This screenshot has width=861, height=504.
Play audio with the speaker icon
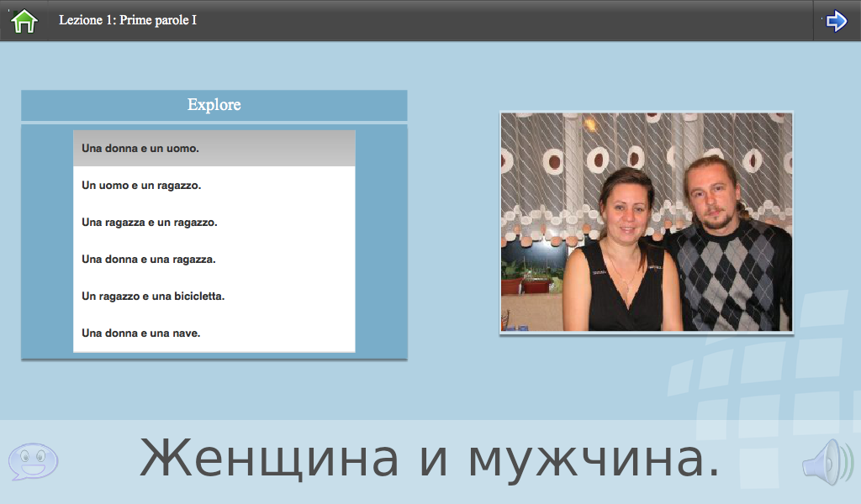tap(828, 462)
